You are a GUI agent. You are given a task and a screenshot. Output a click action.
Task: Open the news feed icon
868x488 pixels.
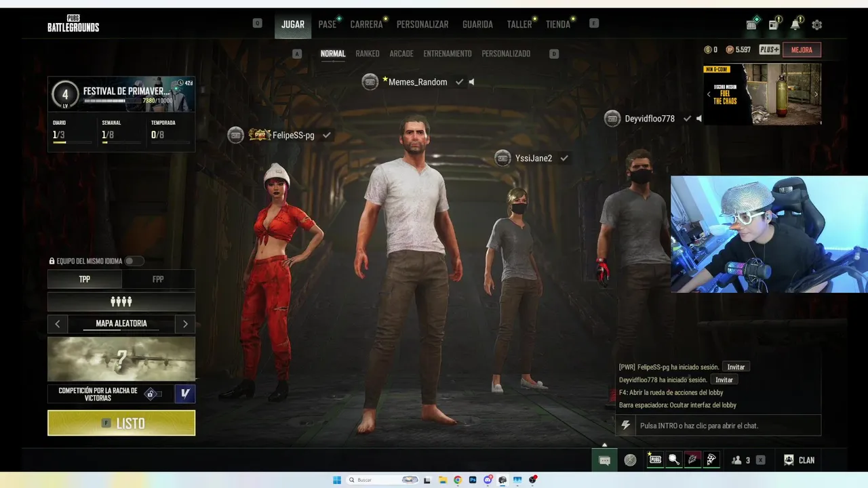(x=773, y=25)
